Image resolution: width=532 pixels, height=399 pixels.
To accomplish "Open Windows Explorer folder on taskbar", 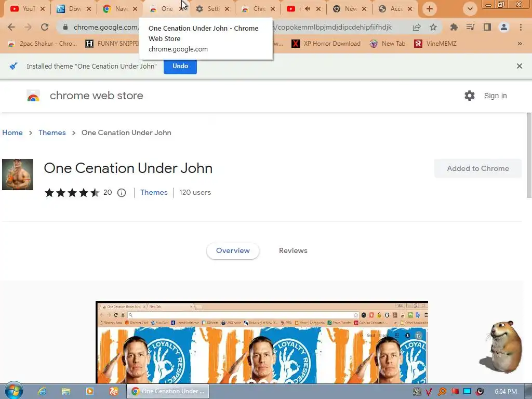I will tap(66, 391).
